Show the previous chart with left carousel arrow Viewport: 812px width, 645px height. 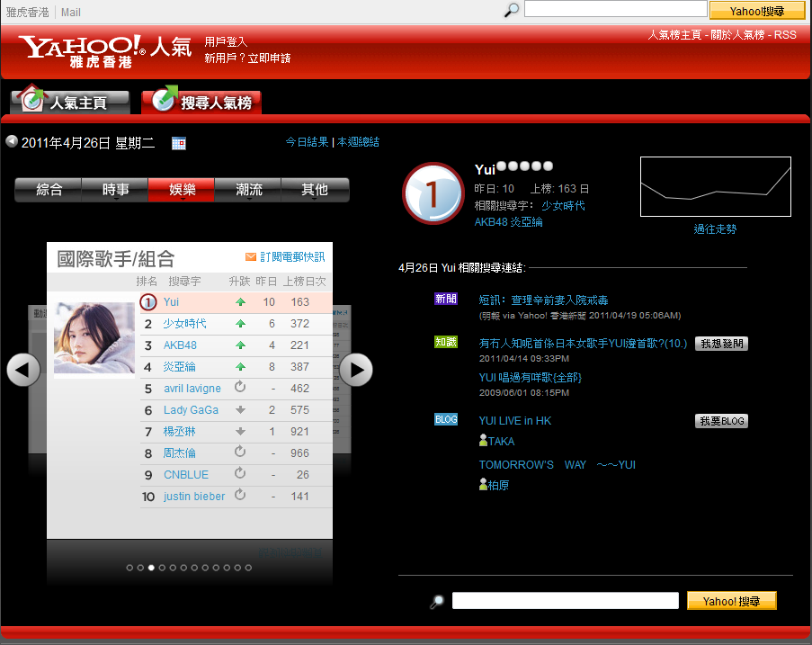click(x=23, y=370)
